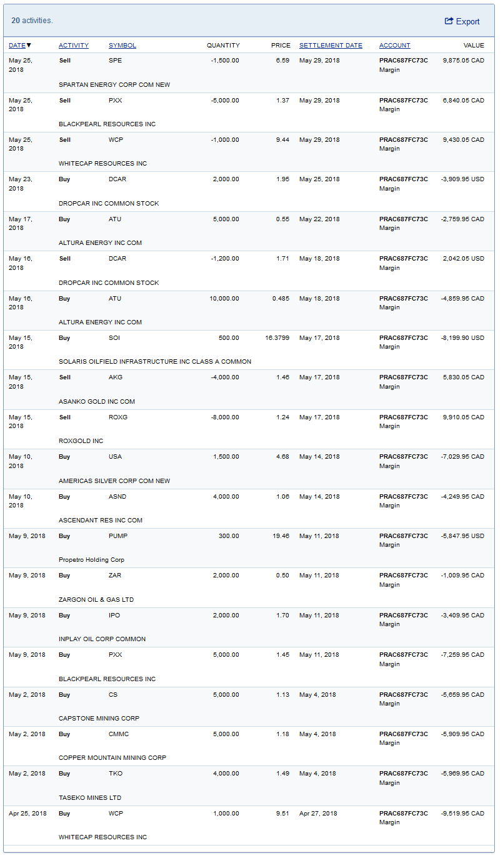Sort by the Account column header
Screen dimensions: 503x868
395,46
